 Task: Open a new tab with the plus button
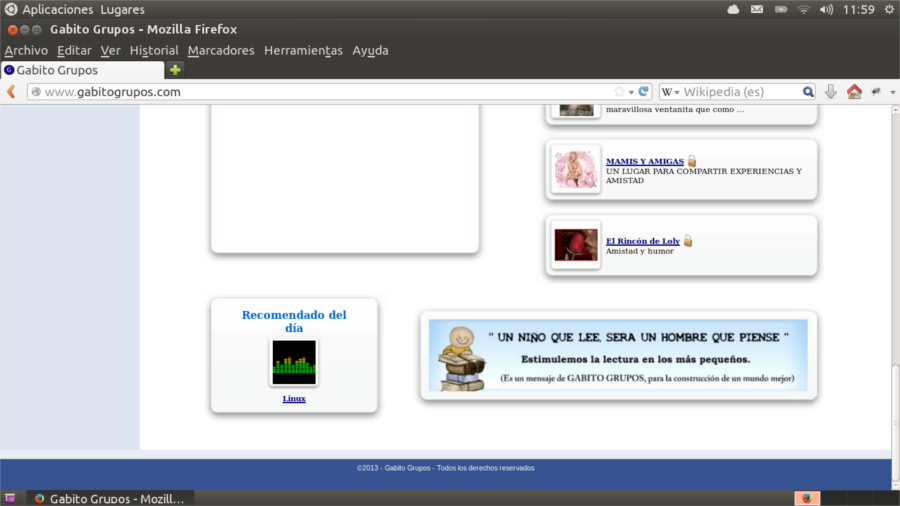[x=175, y=70]
